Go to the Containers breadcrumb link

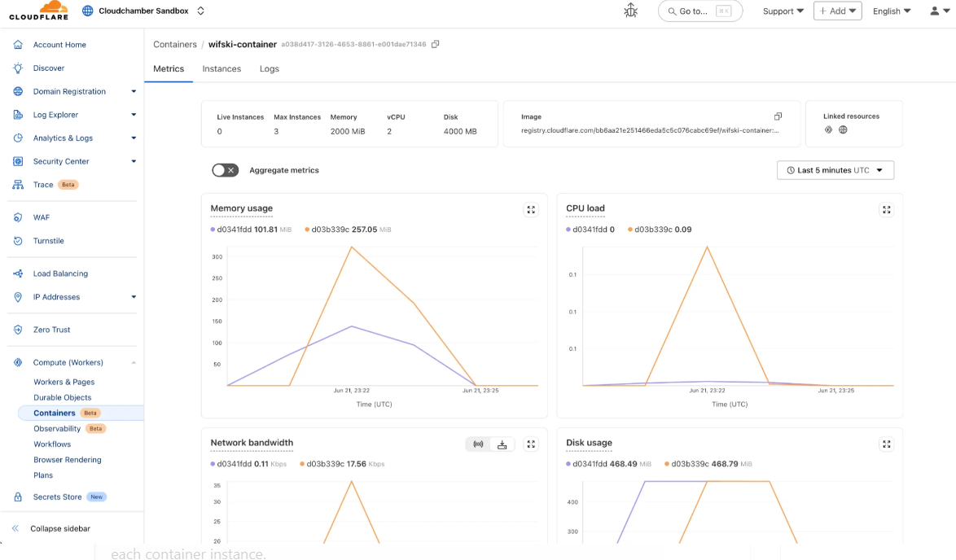[x=175, y=45]
